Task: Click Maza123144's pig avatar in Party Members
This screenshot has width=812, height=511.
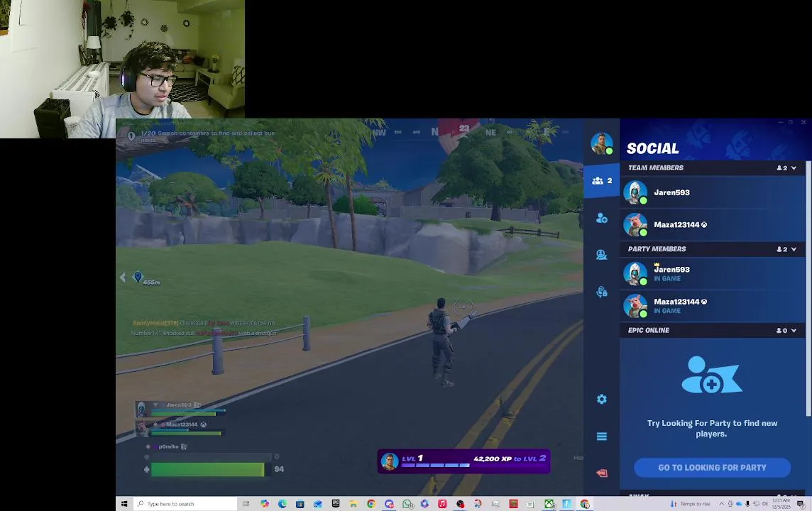Action: click(x=635, y=305)
